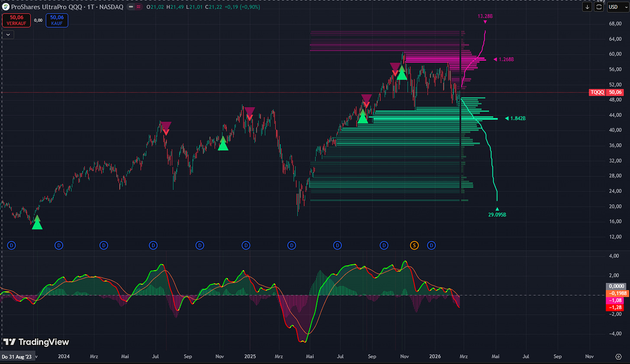Screen dimensions: 630x364
Task: Click the orange -0,1988 indicator value label
Action: point(617,294)
